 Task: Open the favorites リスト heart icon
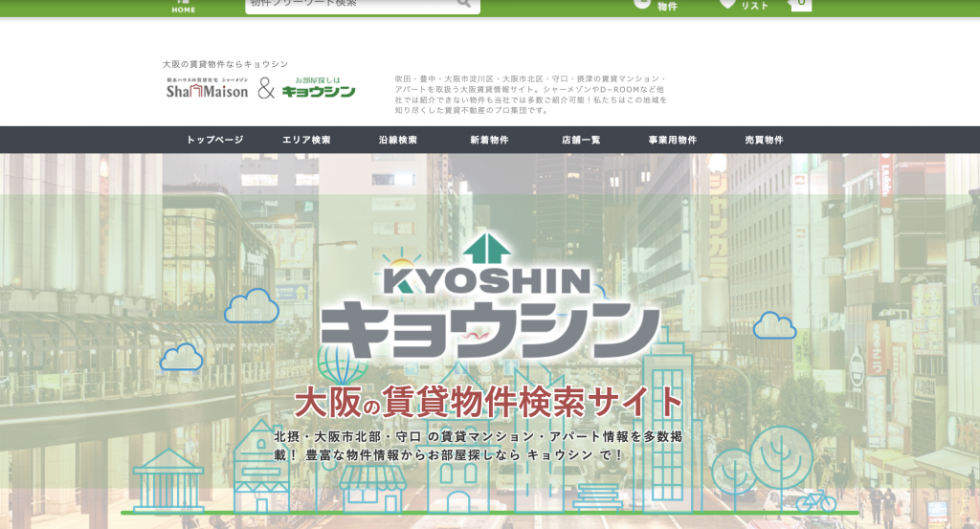[x=727, y=4]
